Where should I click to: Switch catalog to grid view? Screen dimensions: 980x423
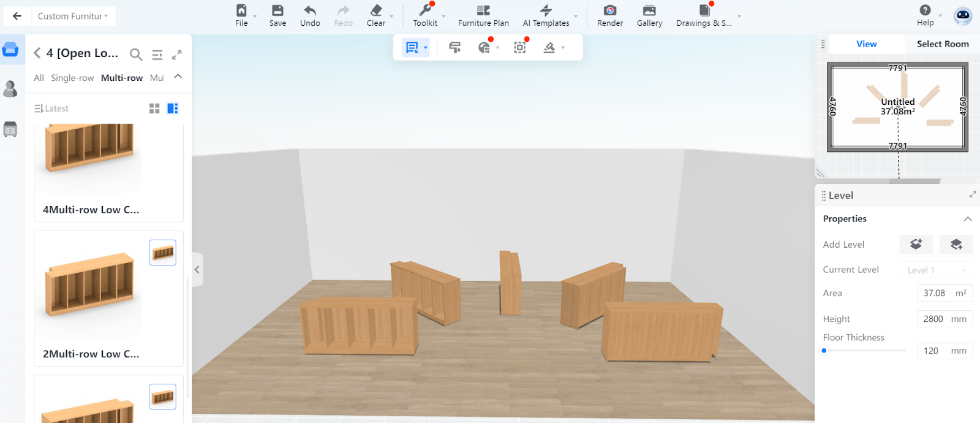click(x=154, y=109)
